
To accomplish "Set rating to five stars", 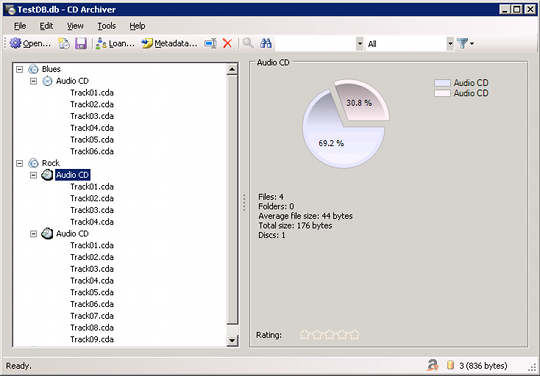I will tap(354, 335).
